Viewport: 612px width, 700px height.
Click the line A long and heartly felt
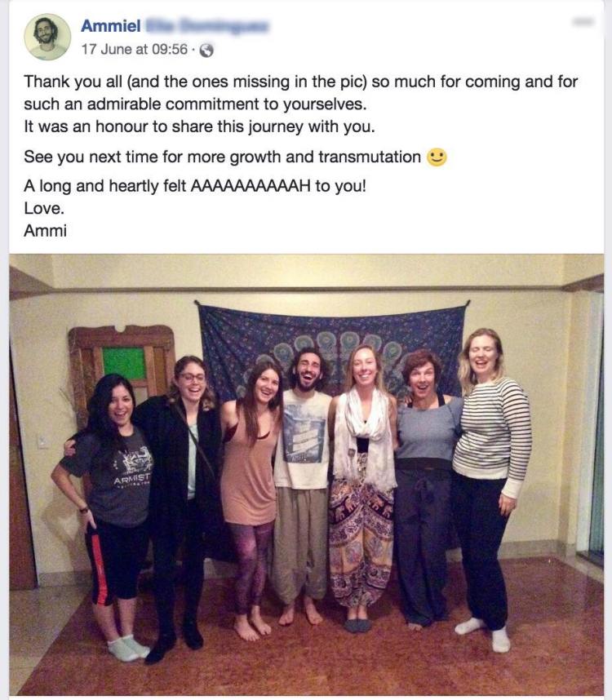pyautogui.click(x=195, y=186)
